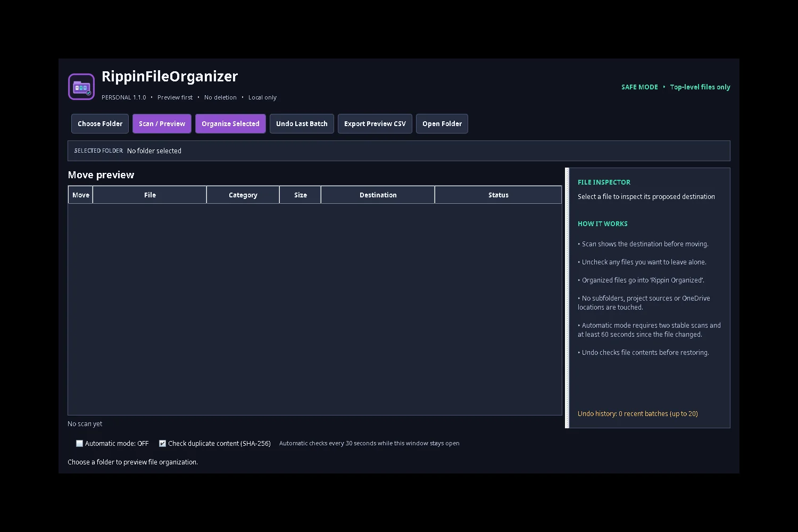Click the 'SAFE MODE' label
798x532 pixels.
coord(640,87)
